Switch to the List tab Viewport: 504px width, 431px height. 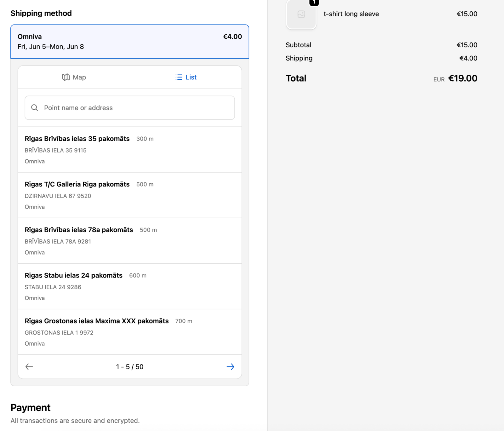[186, 77]
